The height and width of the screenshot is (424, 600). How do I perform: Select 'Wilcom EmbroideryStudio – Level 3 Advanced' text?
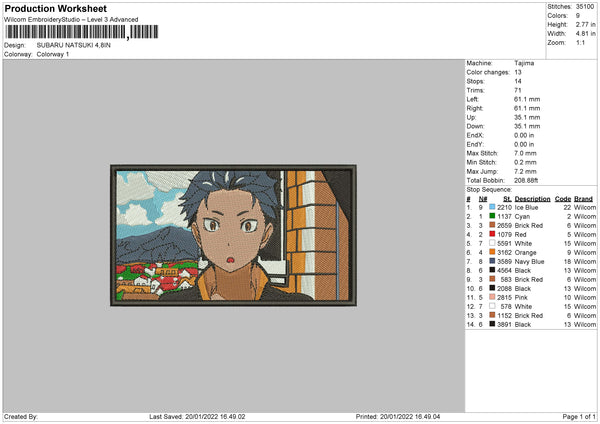[x=71, y=20]
